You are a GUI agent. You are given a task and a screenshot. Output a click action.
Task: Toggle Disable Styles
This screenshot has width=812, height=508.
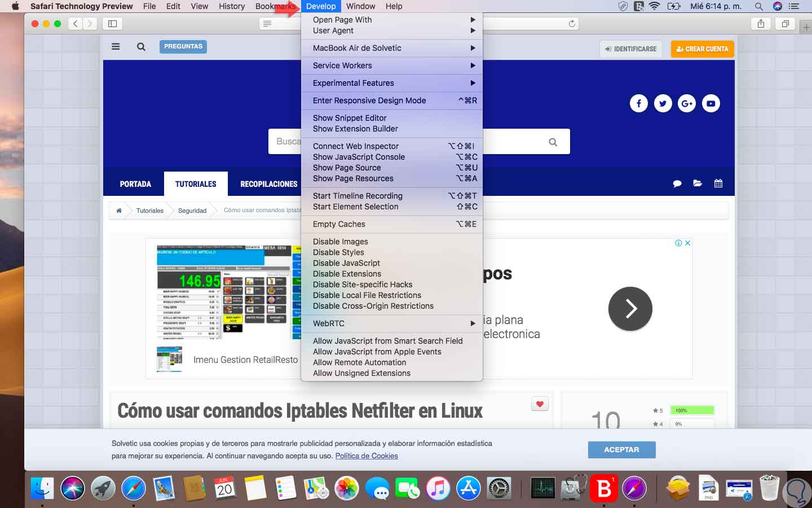(392, 252)
